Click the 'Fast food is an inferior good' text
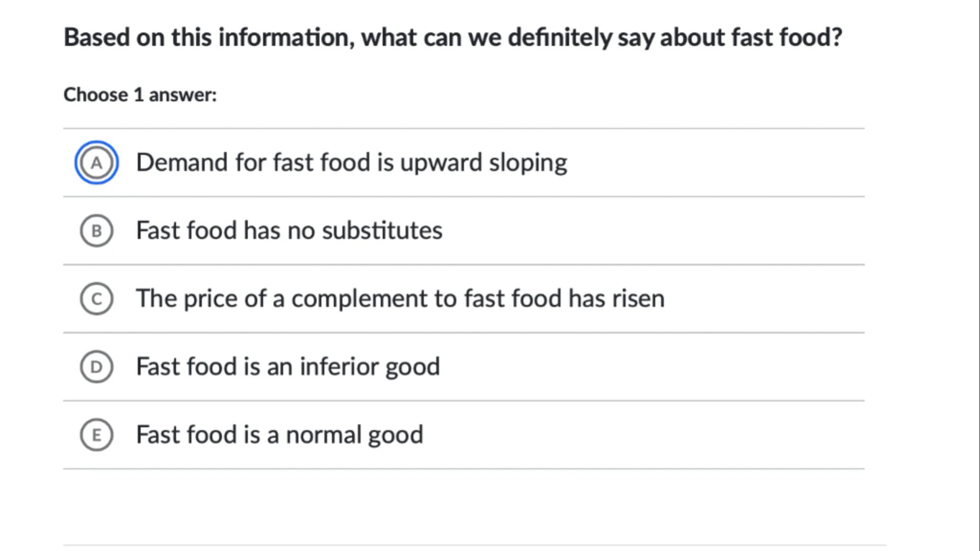 click(288, 367)
